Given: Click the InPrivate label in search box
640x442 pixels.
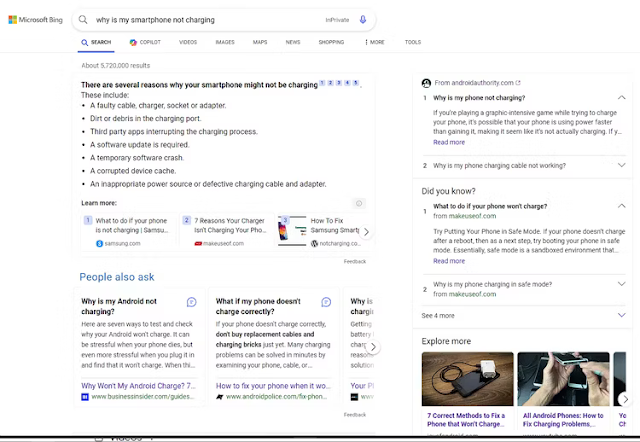Looking at the screenshot, I should (x=337, y=20).
